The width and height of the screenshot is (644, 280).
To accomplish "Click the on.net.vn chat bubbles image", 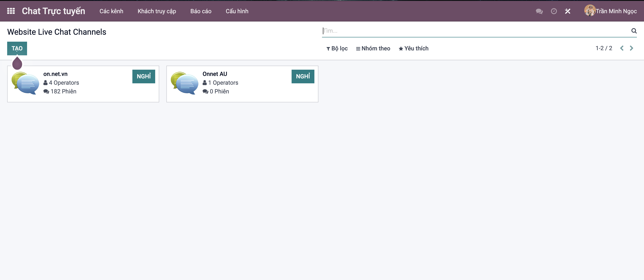I will 25,83.
